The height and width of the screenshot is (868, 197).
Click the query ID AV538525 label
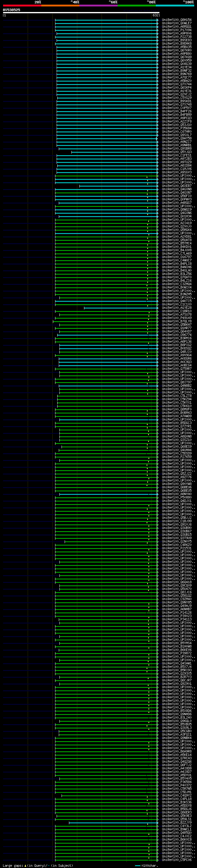tap(11, 10)
